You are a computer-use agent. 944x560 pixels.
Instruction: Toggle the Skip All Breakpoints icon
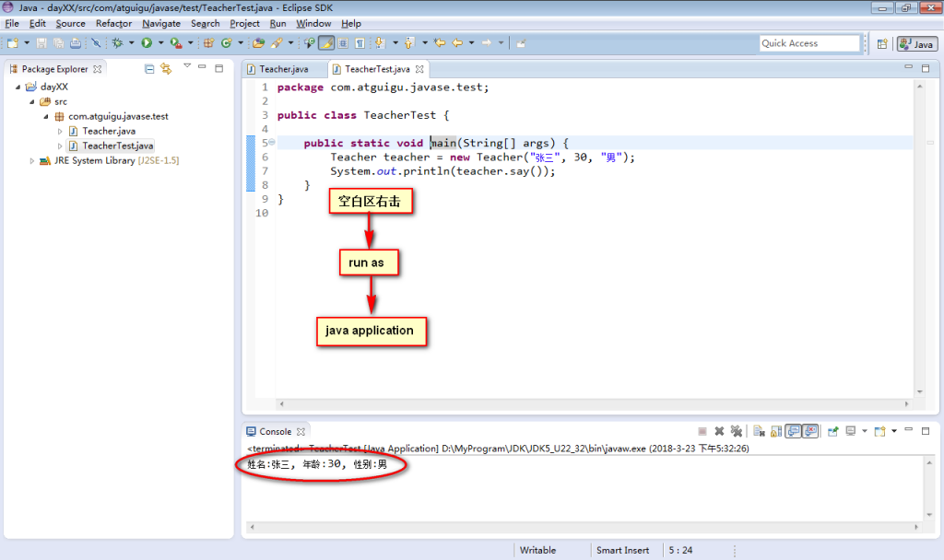click(x=96, y=43)
